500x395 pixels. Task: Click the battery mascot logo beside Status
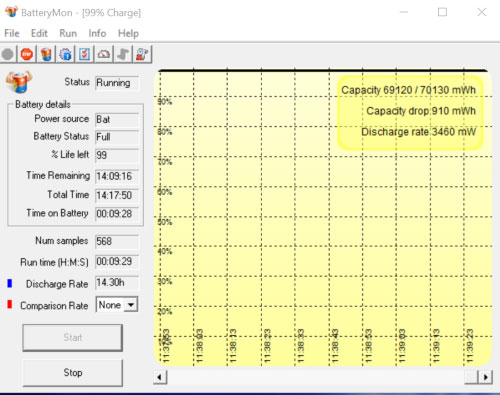click(x=19, y=81)
